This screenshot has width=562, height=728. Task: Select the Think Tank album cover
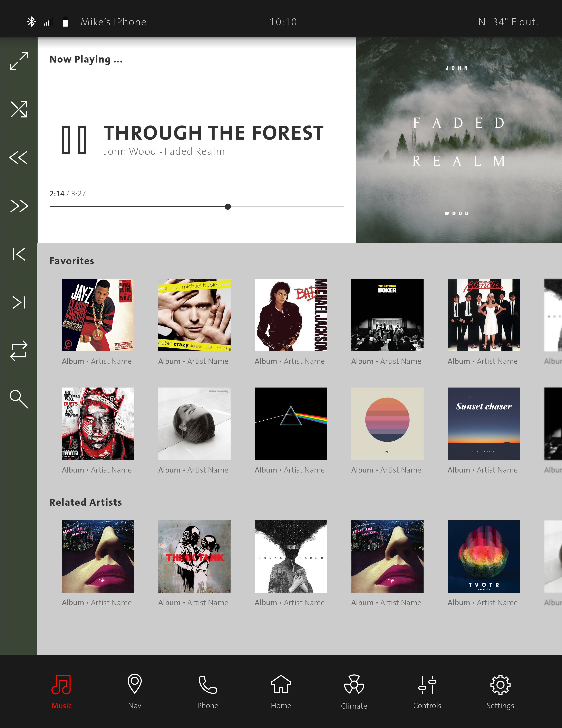coord(194,556)
